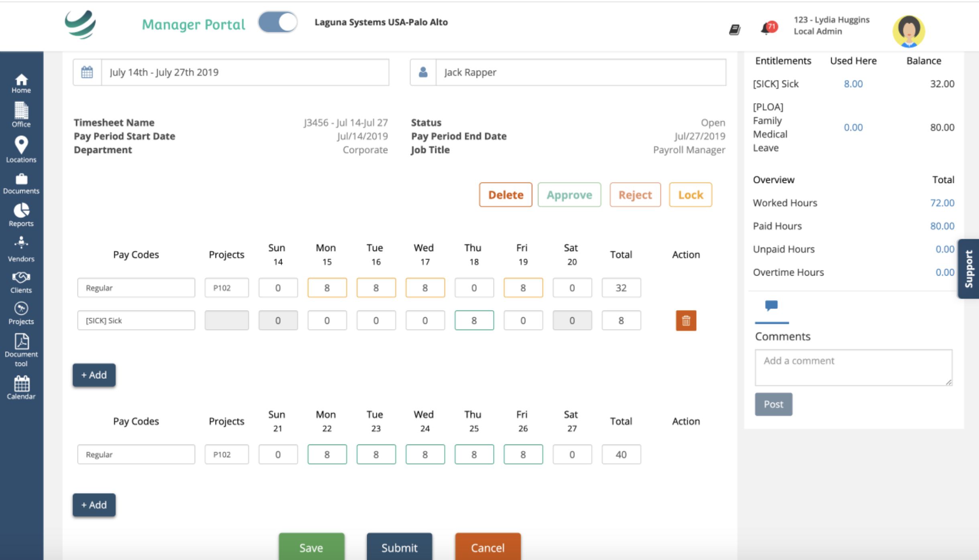The image size is (979, 560).
Task: Open the Home sidebar icon
Action: [21, 83]
